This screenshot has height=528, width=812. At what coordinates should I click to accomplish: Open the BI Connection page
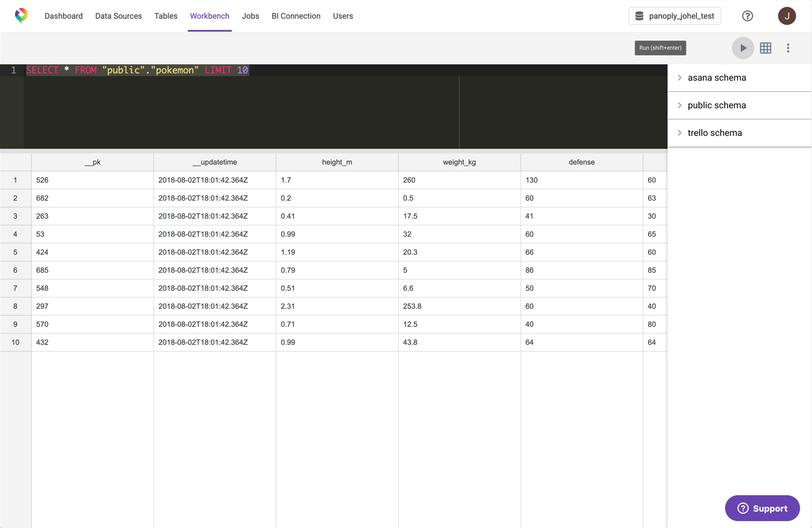[295, 16]
